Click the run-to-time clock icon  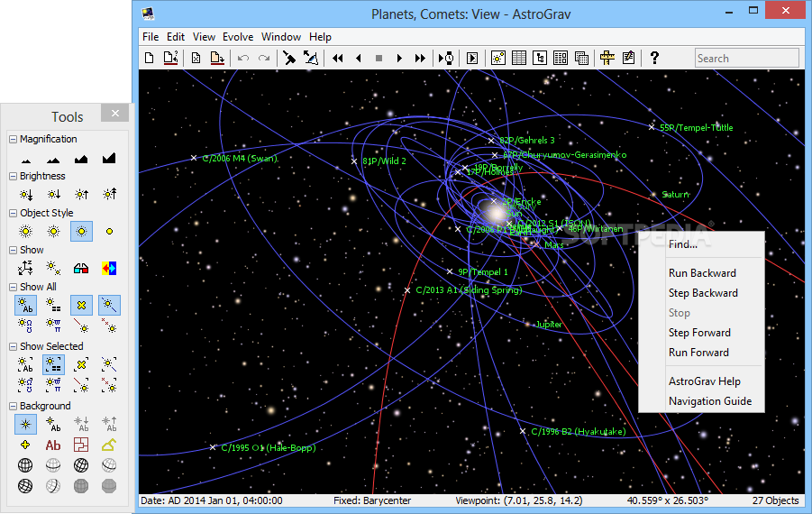click(446, 58)
